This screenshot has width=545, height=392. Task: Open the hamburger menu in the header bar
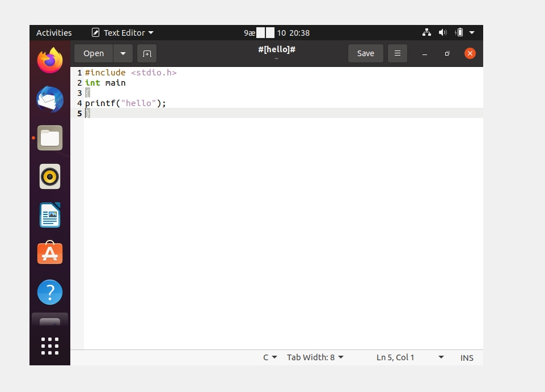(x=397, y=53)
